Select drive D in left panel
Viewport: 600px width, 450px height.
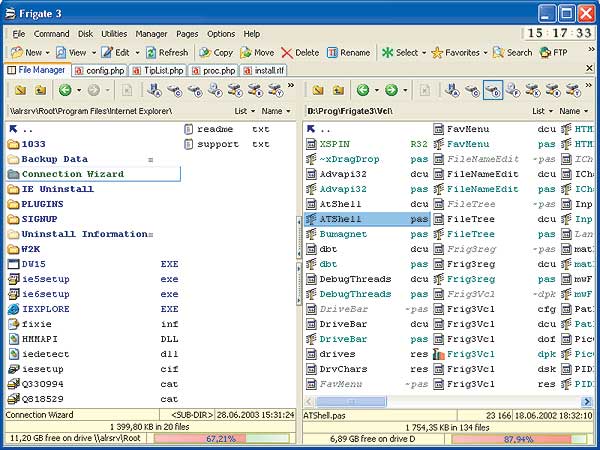tap(195, 90)
